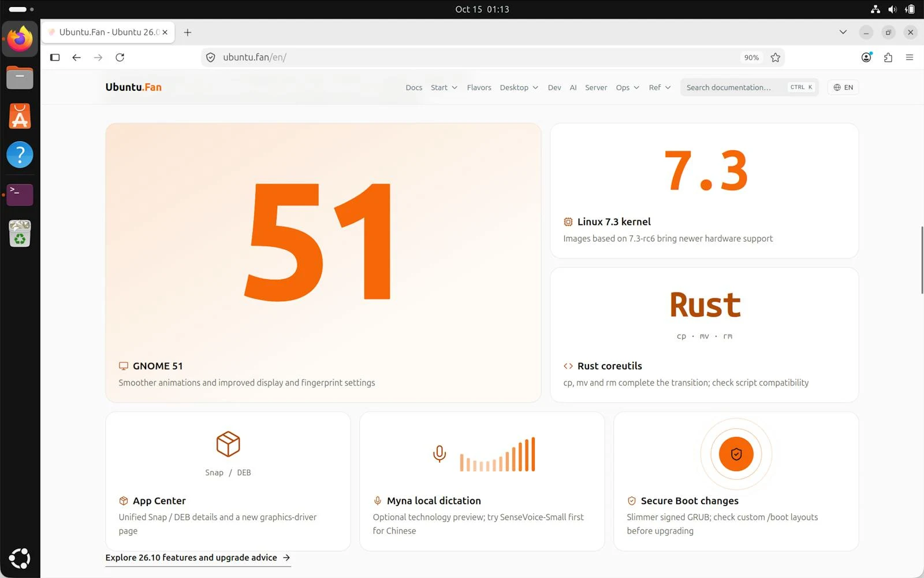Open the Myna local dictation card

(482, 481)
